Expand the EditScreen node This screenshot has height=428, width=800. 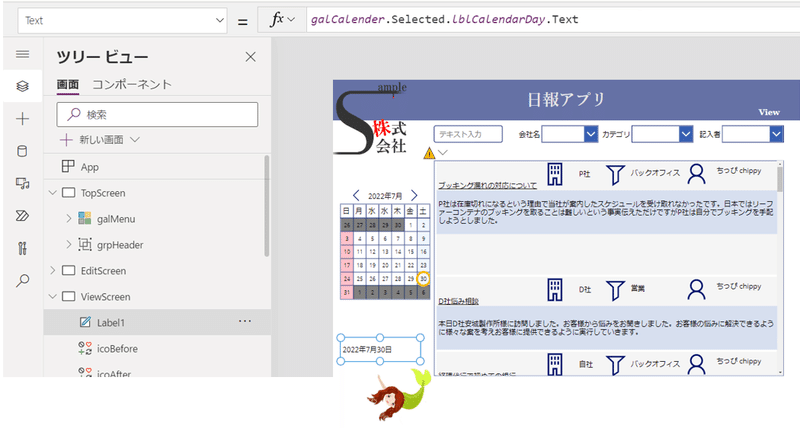(x=53, y=270)
